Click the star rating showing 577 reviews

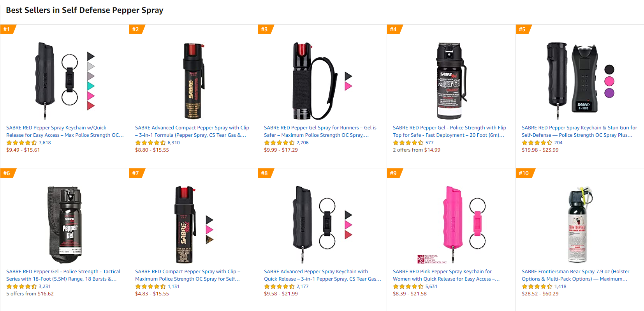tap(408, 143)
